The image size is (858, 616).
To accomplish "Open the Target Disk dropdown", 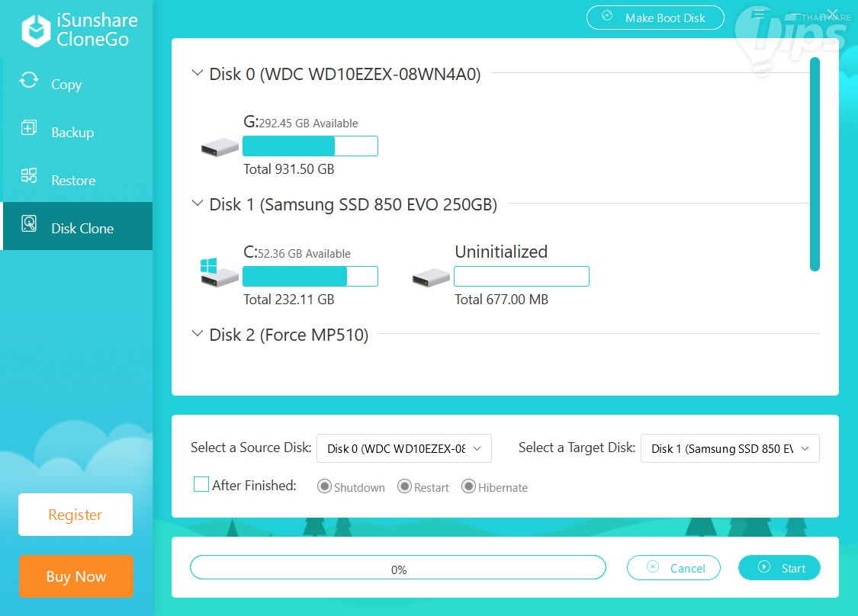I will click(729, 448).
